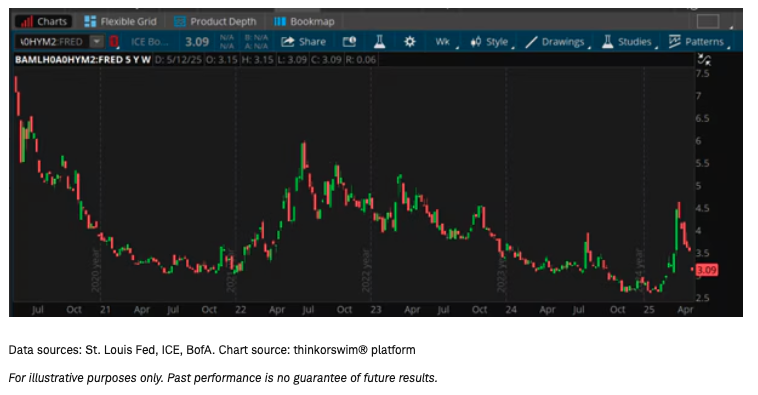Click the Bookmap tab icon
Screen dimensions: 758x395
[279, 21]
